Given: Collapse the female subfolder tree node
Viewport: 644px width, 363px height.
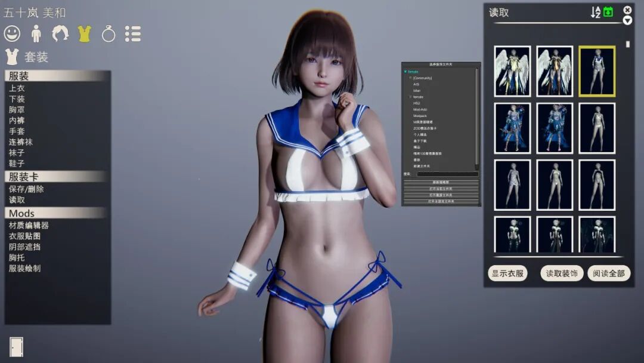Looking at the screenshot, I should (410, 97).
